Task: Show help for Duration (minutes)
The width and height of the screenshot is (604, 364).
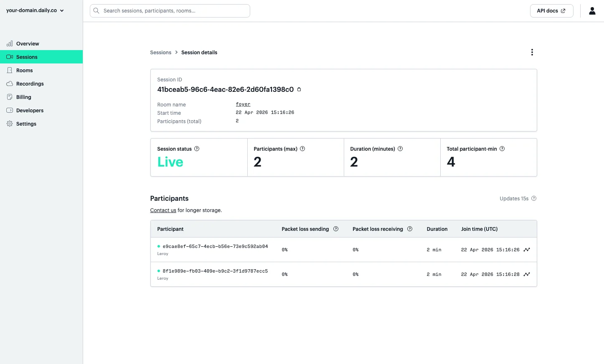Action: [x=400, y=149]
